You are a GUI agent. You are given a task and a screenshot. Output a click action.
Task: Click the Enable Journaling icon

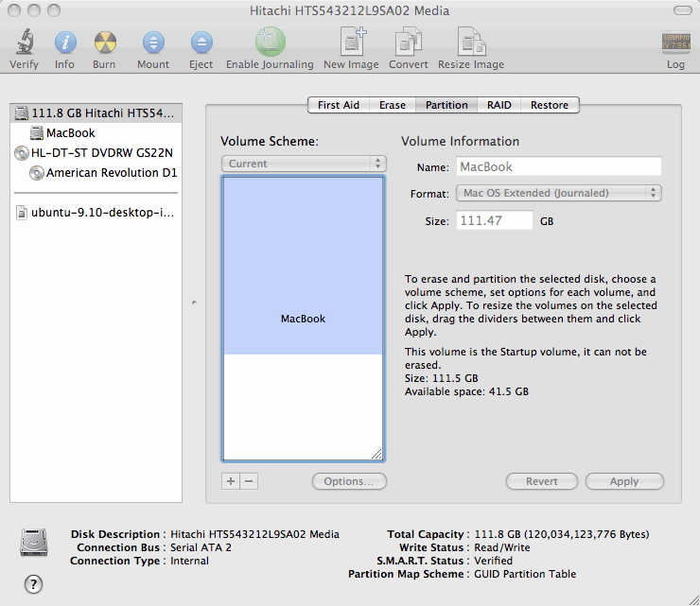(271, 42)
